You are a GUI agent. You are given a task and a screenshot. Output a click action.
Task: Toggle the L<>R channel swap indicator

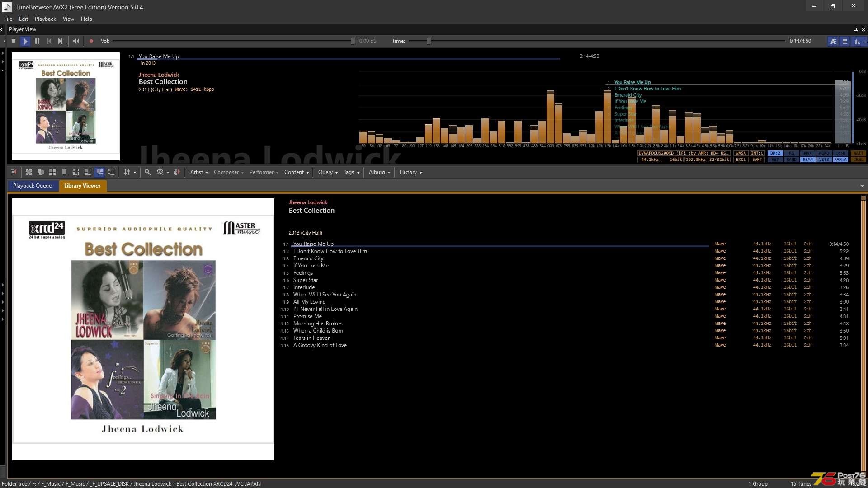point(840,153)
